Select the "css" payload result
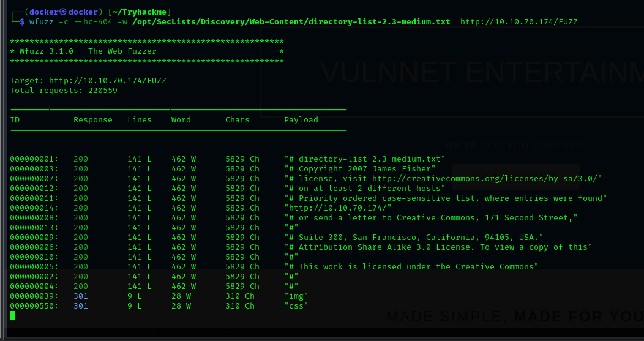 [x=296, y=306]
